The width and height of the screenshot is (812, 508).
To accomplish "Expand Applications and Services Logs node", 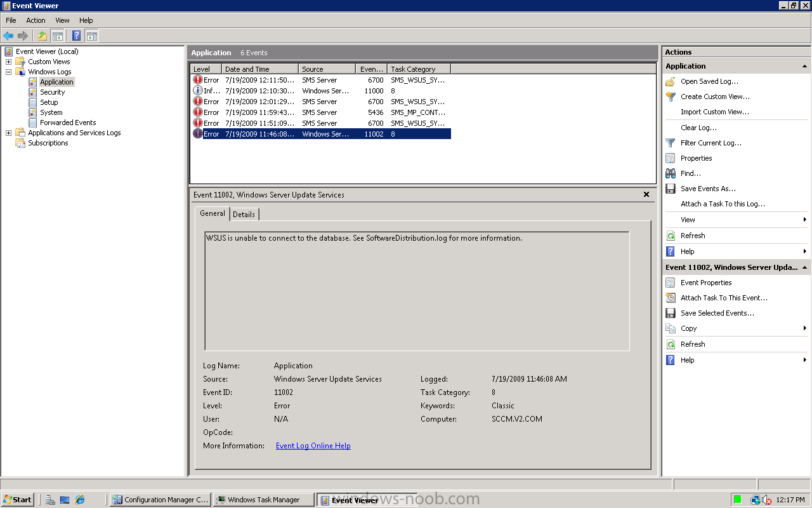I will coord(8,133).
